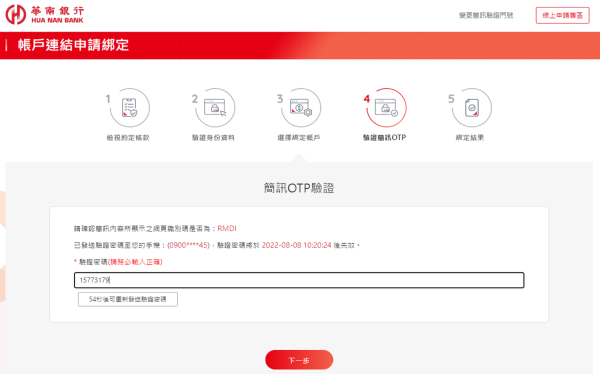Click step 2 驗證身份資料 icon

[215, 108]
